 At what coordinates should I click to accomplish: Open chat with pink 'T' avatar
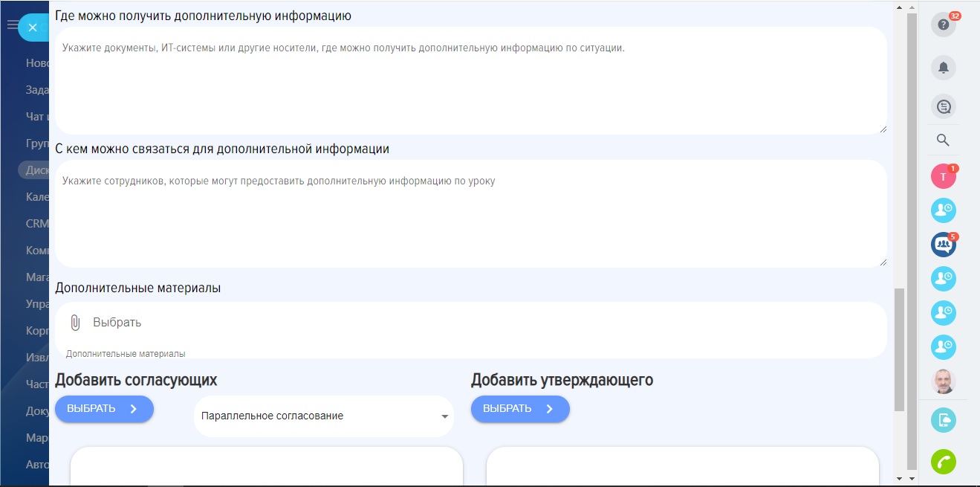click(x=943, y=176)
